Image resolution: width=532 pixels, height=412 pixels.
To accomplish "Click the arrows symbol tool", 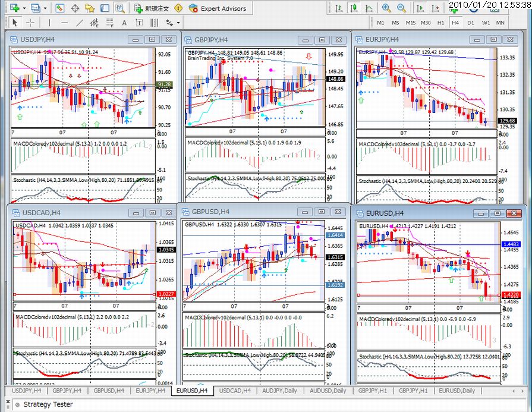I will 169,23.
